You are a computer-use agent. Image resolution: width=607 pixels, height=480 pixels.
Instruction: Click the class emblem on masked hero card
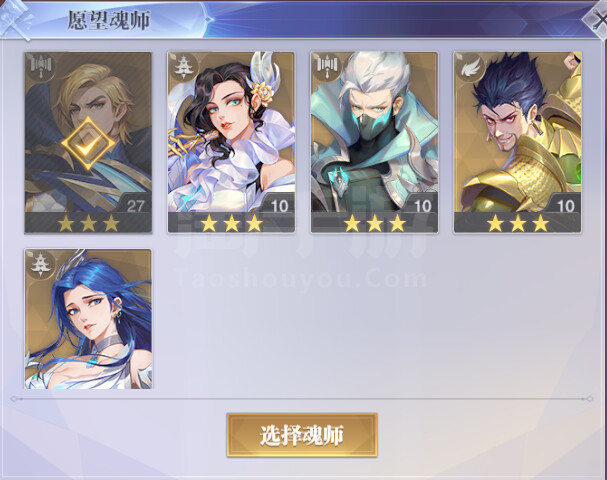[x=328, y=66]
